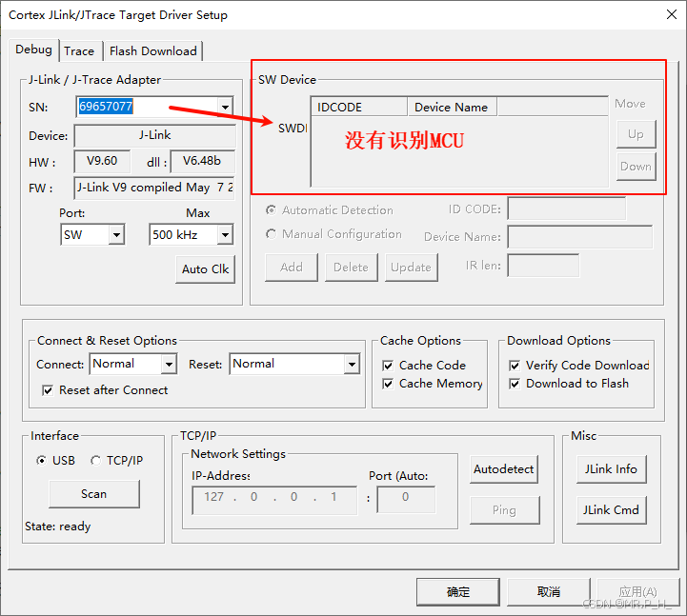Expand the SN serial number dropdown
The height and width of the screenshot is (616, 687).
pyautogui.click(x=225, y=107)
